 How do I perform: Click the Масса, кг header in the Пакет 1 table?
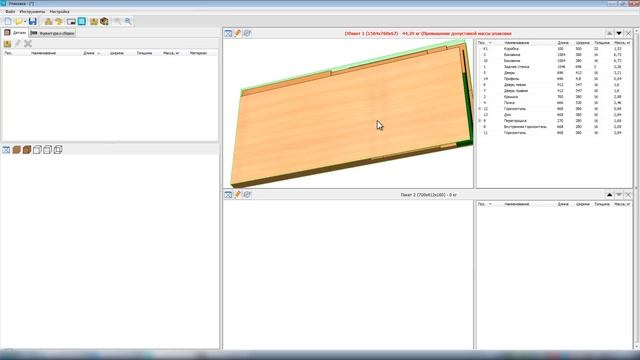pyautogui.click(x=622, y=43)
